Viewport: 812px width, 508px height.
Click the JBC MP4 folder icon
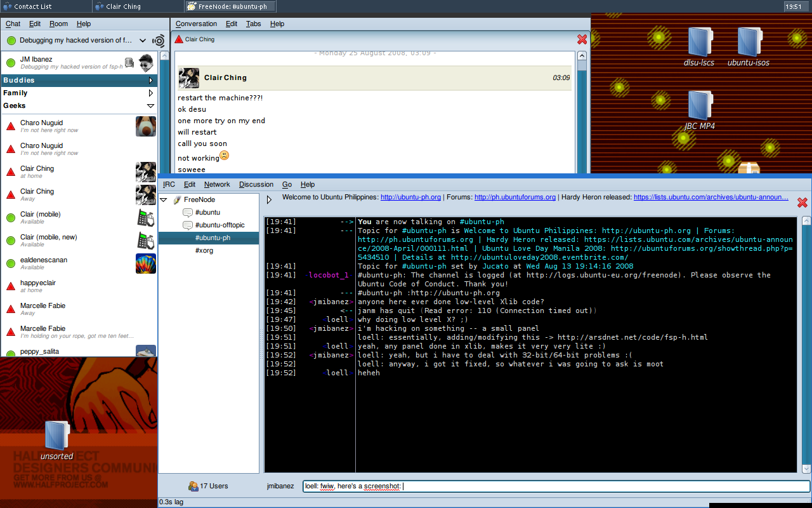click(699, 105)
